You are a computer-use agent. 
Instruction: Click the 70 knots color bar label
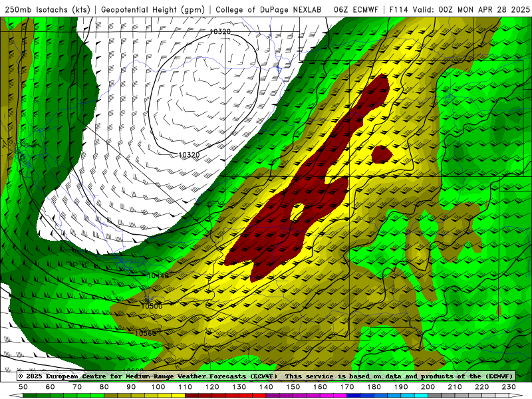coord(77,387)
